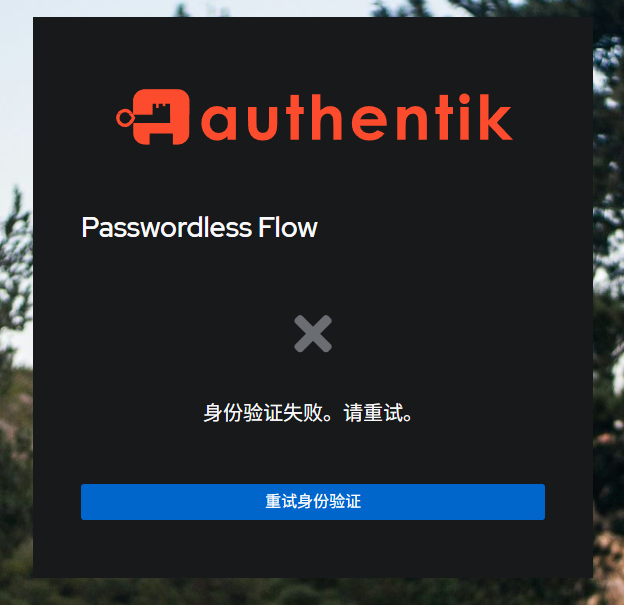Select the Passwordless Flow heading
The image size is (624, 605).
point(199,228)
